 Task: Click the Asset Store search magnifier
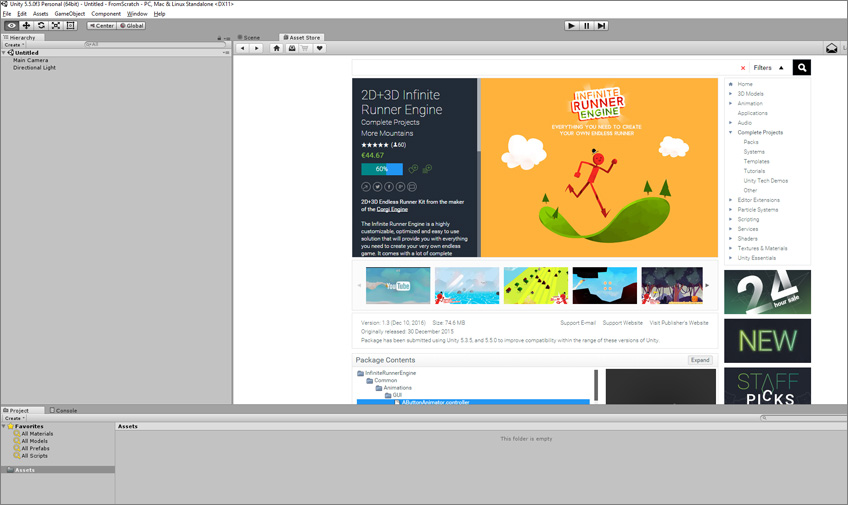point(802,68)
